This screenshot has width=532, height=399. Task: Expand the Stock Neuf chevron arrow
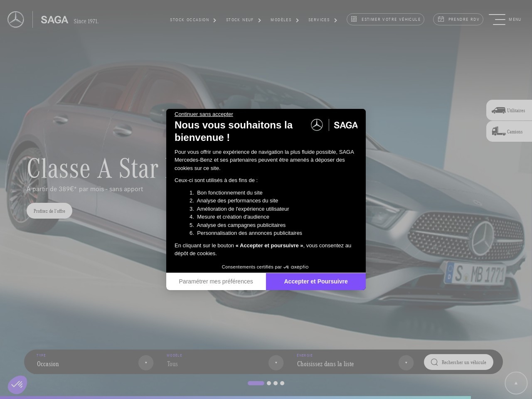259,20
